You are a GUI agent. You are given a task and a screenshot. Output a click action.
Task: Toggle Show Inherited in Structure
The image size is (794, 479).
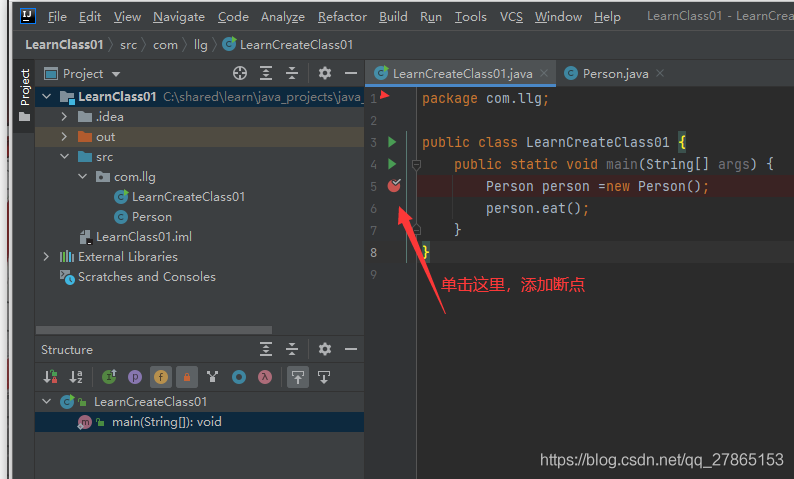click(x=109, y=377)
